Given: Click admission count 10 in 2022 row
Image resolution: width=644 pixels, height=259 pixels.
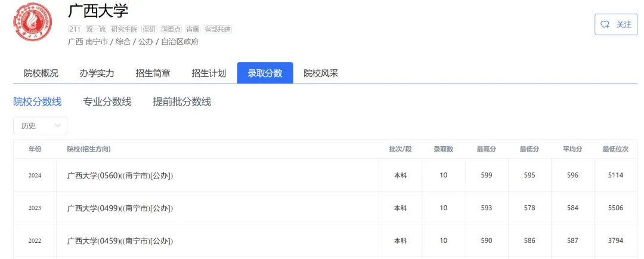Looking at the screenshot, I should (x=444, y=241).
